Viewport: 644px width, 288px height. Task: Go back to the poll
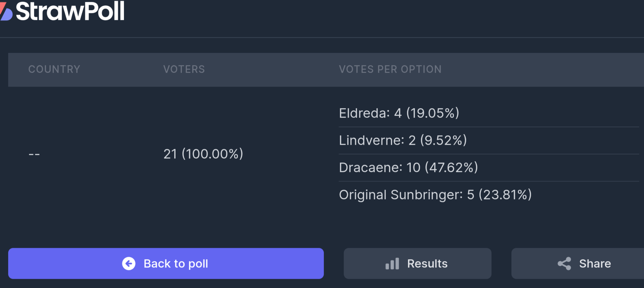pos(166,263)
